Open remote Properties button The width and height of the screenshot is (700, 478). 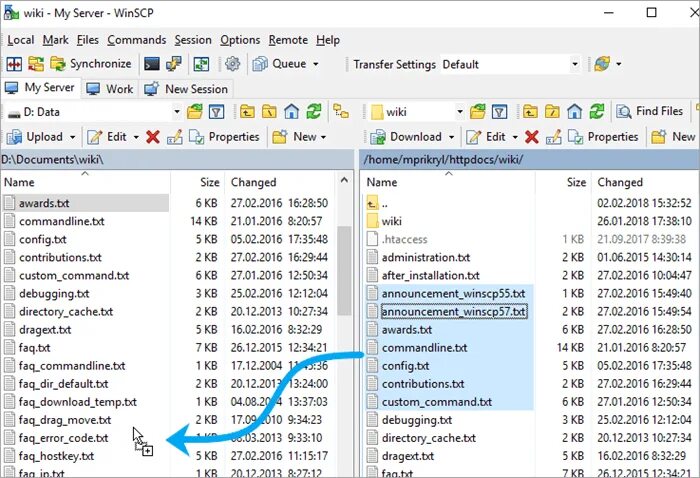[603, 137]
